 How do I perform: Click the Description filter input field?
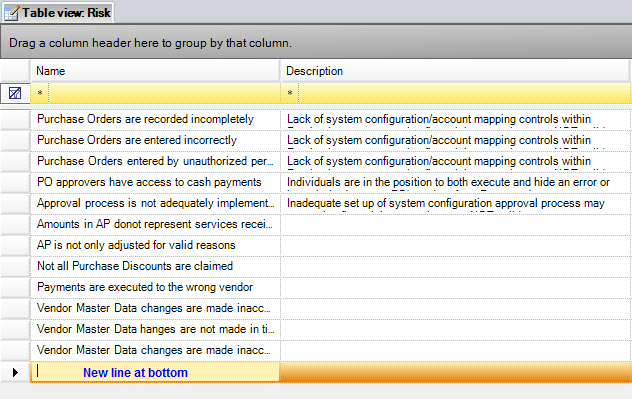(465, 93)
